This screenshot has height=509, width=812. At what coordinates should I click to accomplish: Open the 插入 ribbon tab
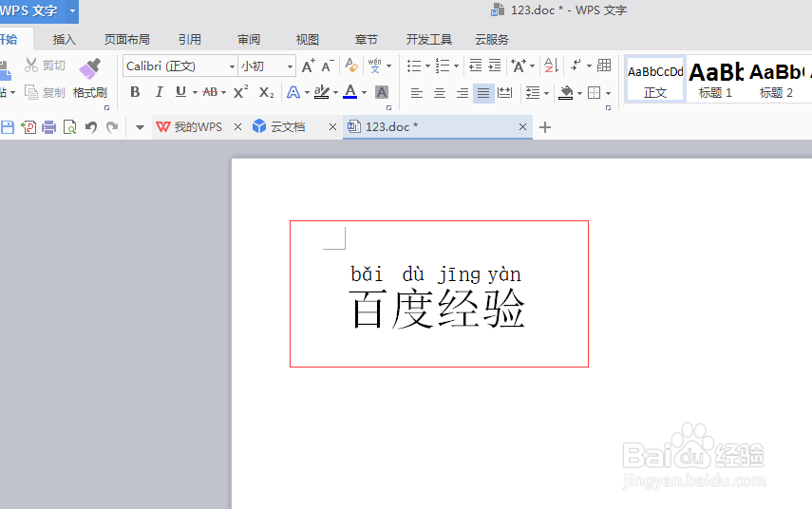pyautogui.click(x=65, y=39)
